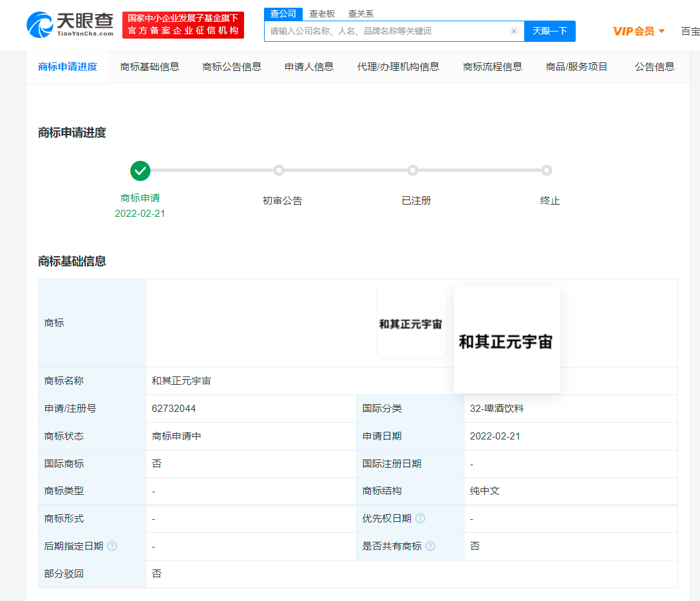Open the 商品/服务项目 tab
This screenshot has height=601, width=700.
click(x=576, y=67)
